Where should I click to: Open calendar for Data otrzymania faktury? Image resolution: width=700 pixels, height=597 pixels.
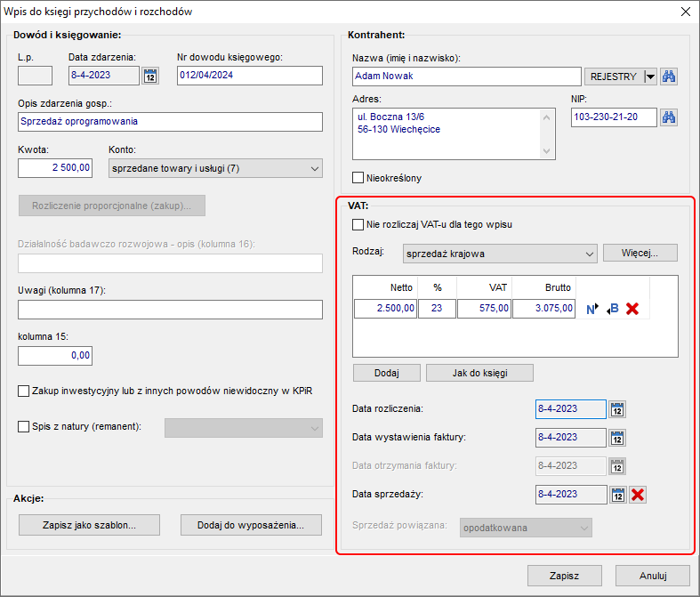pos(617,466)
